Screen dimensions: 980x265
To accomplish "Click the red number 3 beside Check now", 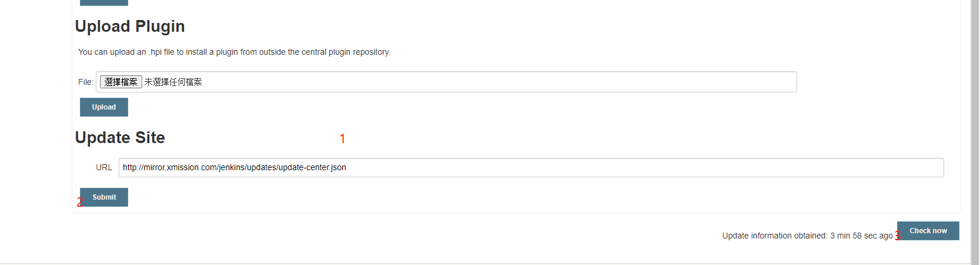I will pos(897,236).
